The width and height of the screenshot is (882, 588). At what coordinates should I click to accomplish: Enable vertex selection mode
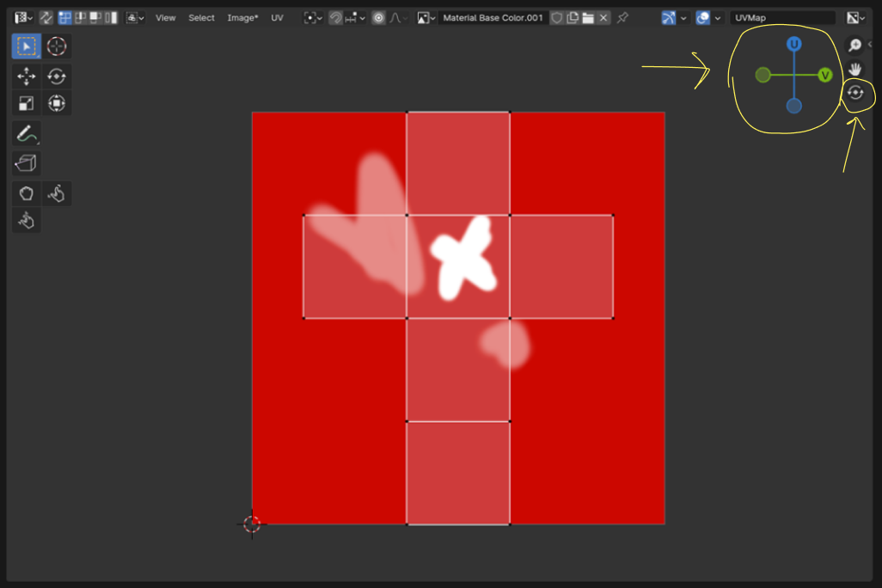(x=65, y=17)
